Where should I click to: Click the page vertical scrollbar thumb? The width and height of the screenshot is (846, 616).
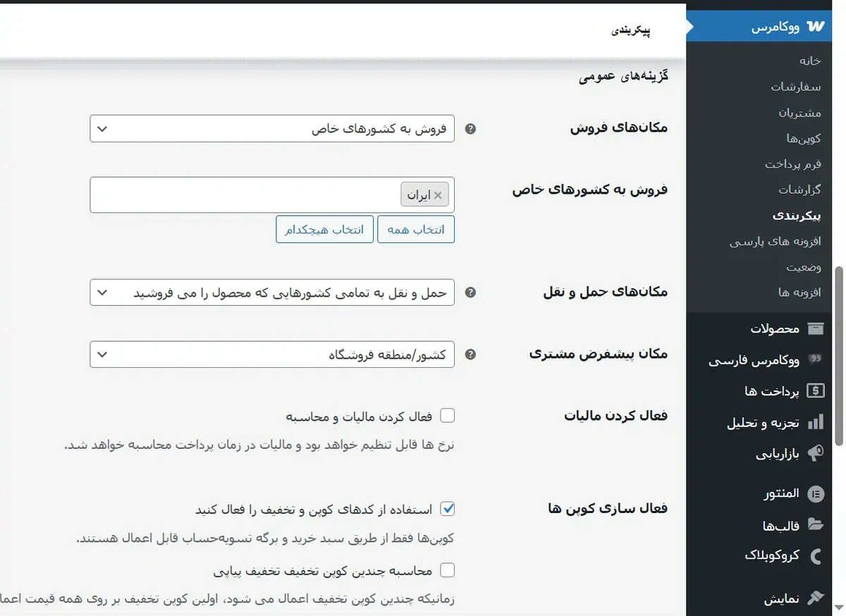pyautogui.click(x=839, y=356)
